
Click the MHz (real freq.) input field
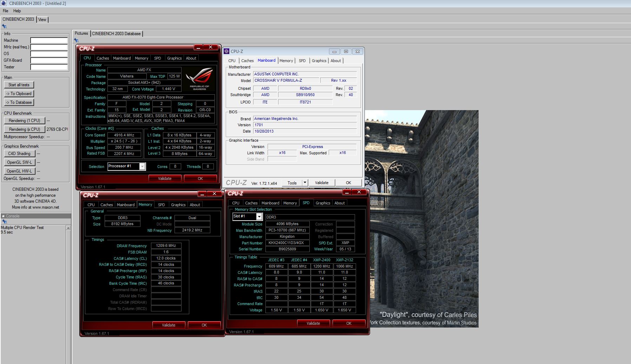(x=49, y=47)
